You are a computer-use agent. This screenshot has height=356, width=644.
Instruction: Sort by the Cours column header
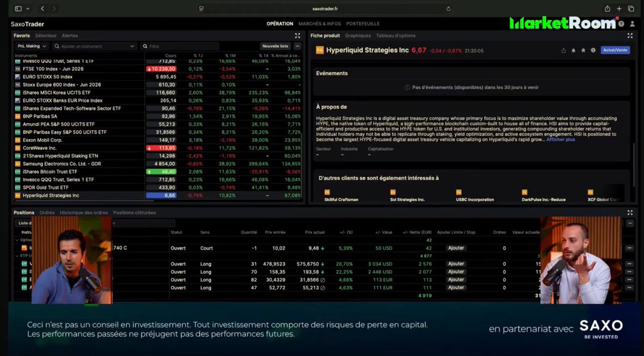point(171,55)
